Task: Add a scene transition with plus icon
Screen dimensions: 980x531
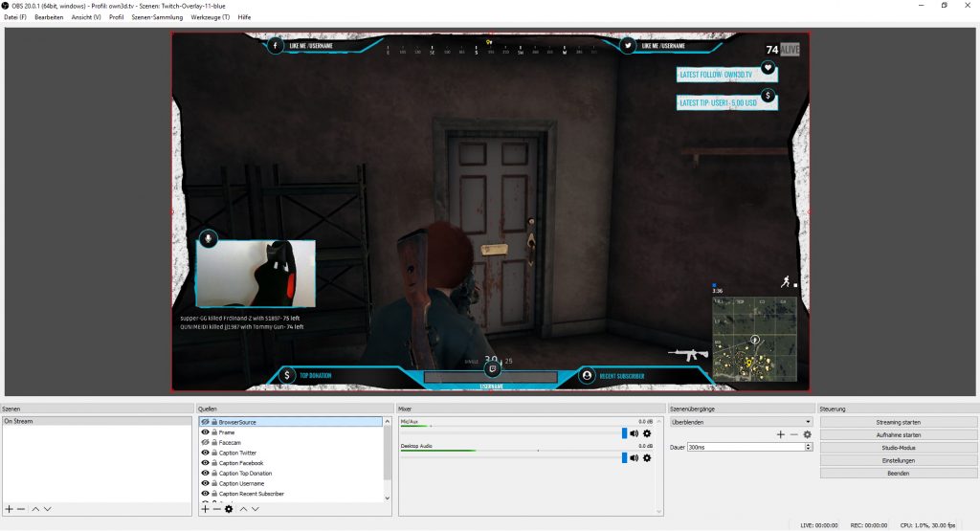Action: [x=780, y=434]
